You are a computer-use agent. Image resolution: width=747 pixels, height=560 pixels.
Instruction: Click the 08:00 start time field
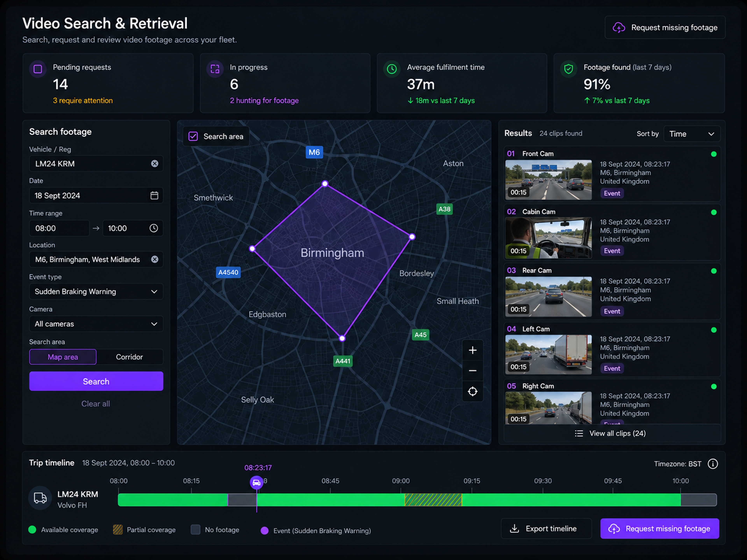[60, 228]
